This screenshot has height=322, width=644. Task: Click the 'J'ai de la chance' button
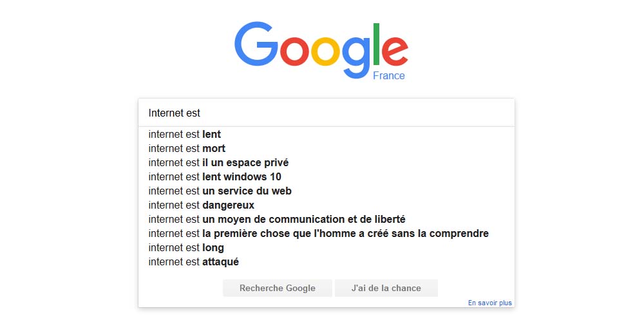(386, 288)
